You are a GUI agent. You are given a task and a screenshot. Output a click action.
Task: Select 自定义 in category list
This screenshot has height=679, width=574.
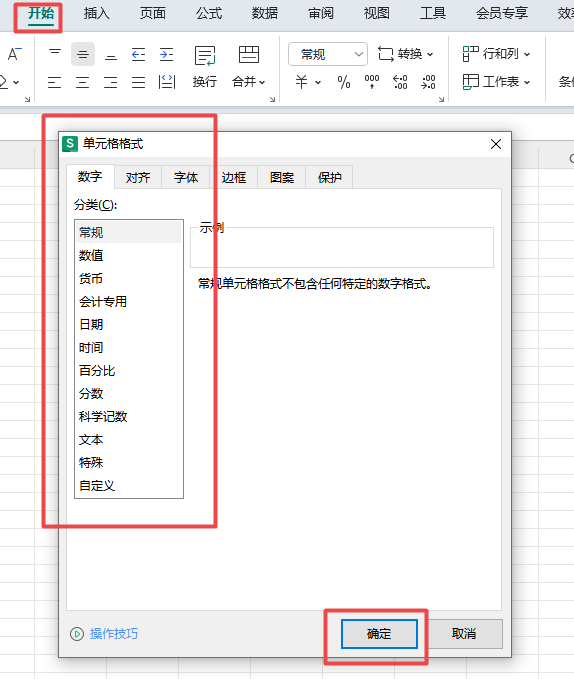[x=129, y=485]
